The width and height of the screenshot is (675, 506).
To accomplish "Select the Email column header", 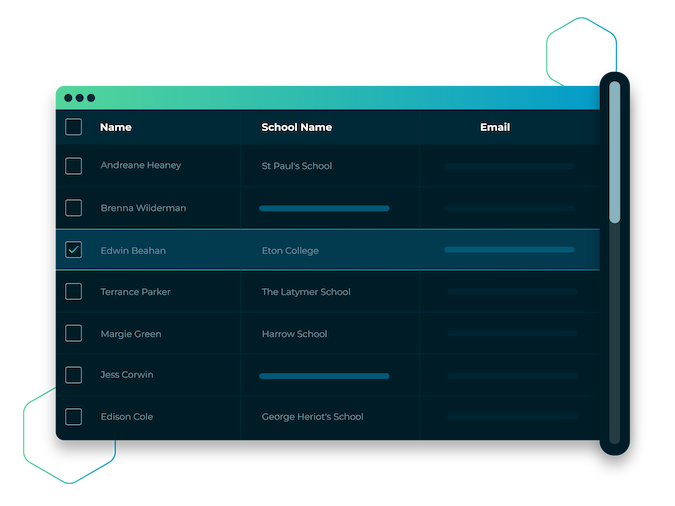I will 495,127.
